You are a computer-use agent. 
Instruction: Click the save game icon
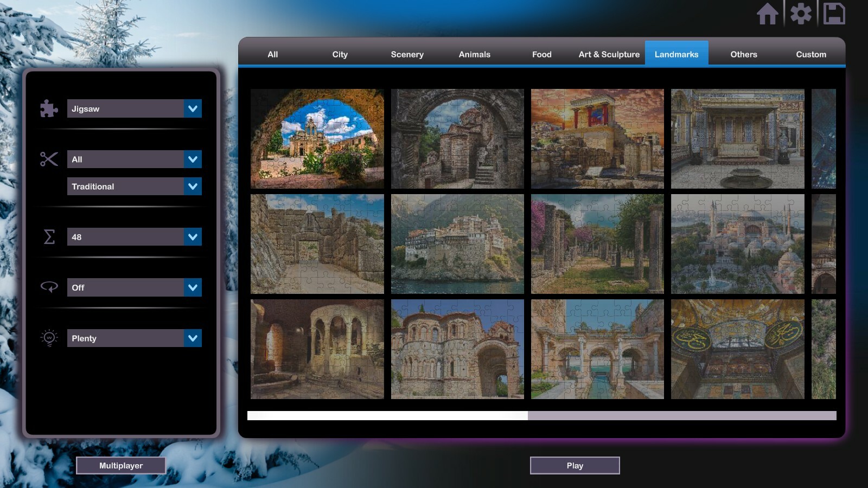pyautogui.click(x=835, y=15)
